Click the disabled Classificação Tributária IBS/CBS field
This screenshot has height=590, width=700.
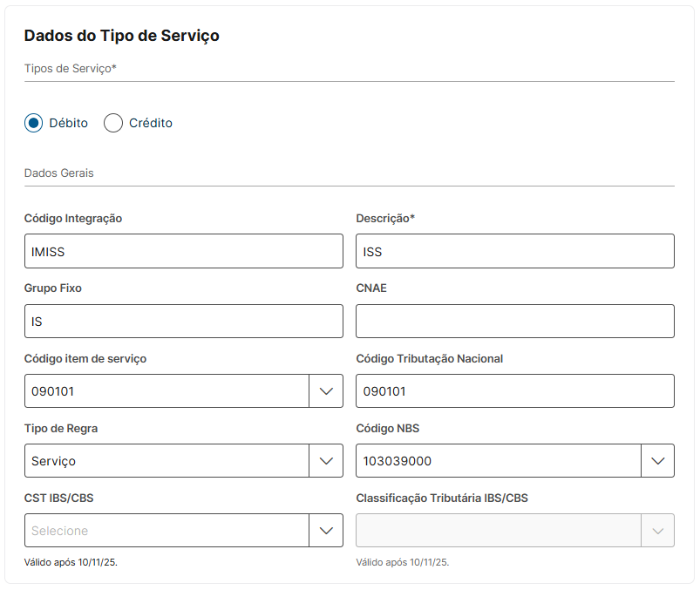click(x=498, y=531)
